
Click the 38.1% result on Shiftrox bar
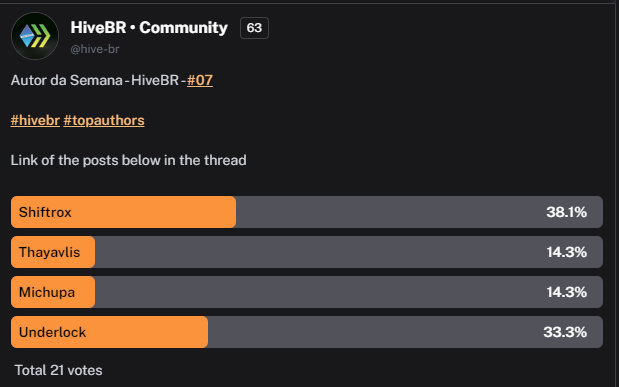566,212
